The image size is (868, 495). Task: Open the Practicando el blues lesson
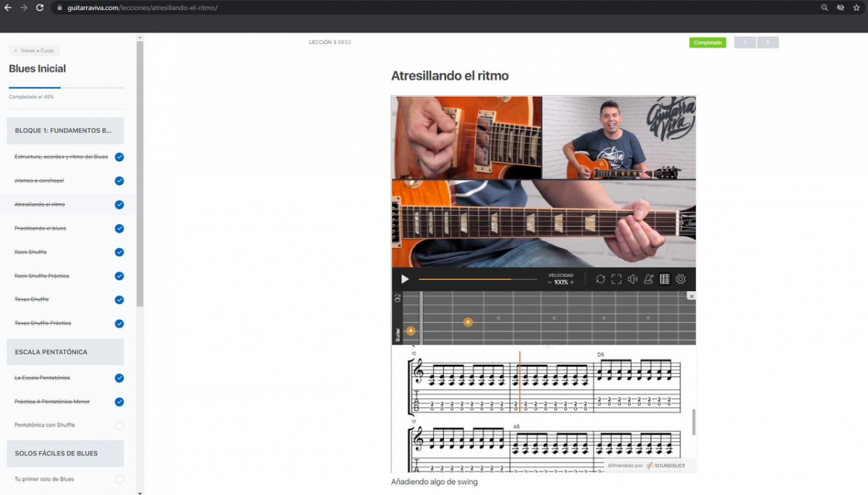[41, 228]
